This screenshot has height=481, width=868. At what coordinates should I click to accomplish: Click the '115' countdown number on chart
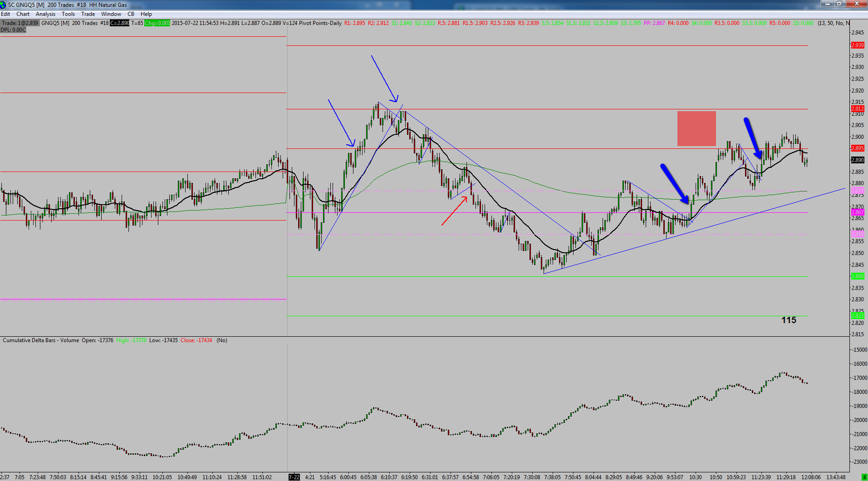tap(789, 320)
